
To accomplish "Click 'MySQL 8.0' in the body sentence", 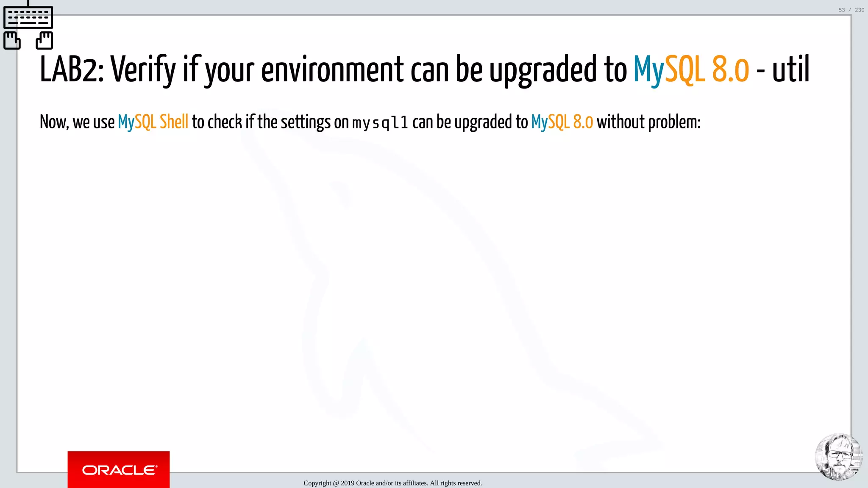I will tap(562, 122).
